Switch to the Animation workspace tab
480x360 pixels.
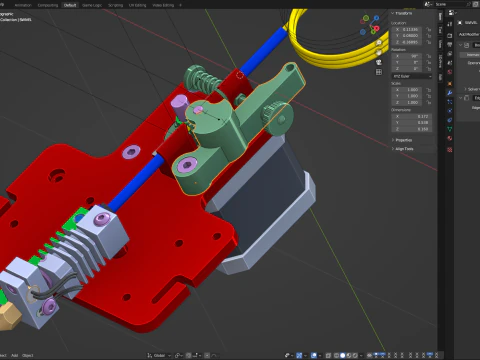point(23,5)
